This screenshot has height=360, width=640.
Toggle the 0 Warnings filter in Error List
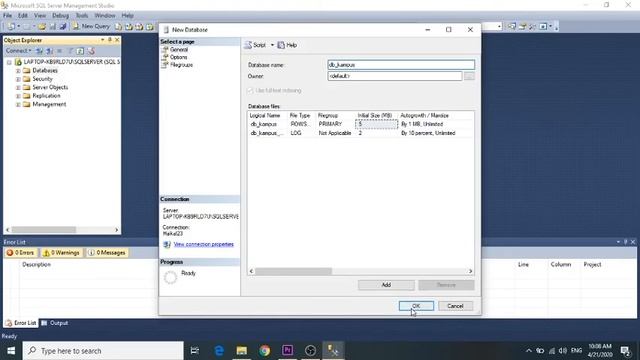click(x=61, y=253)
